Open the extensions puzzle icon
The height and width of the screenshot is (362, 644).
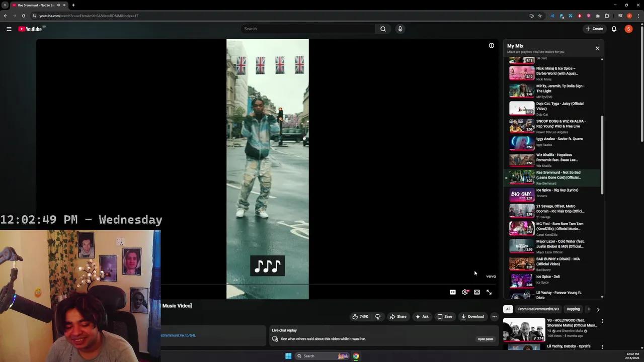click(607, 16)
